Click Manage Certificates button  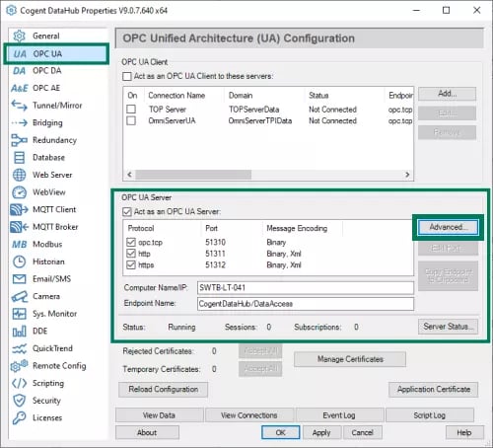tap(350, 359)
